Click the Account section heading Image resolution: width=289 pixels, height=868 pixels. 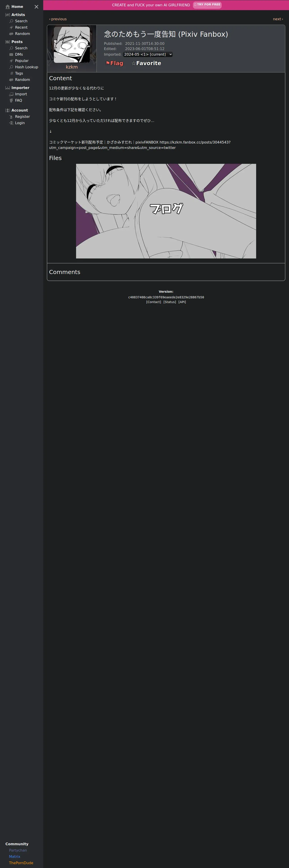[x=20, y=110]
